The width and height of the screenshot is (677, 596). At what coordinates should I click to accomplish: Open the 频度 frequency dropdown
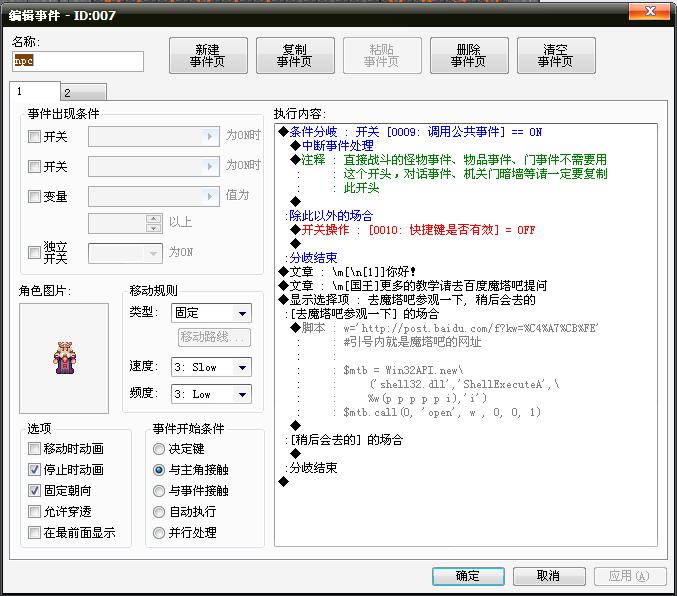click(211, 394)
